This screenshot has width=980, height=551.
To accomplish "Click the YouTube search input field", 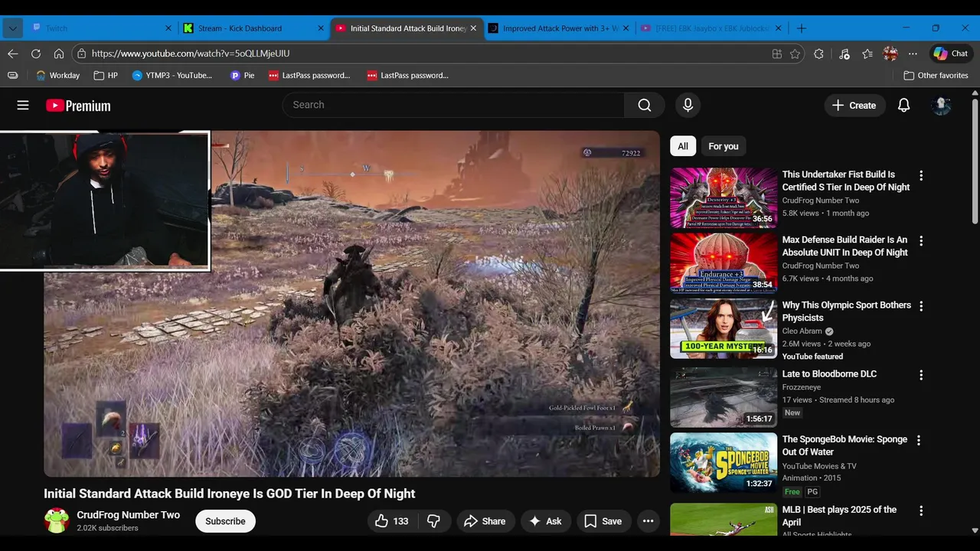I will pyautogui.click(x=453, y=105).
